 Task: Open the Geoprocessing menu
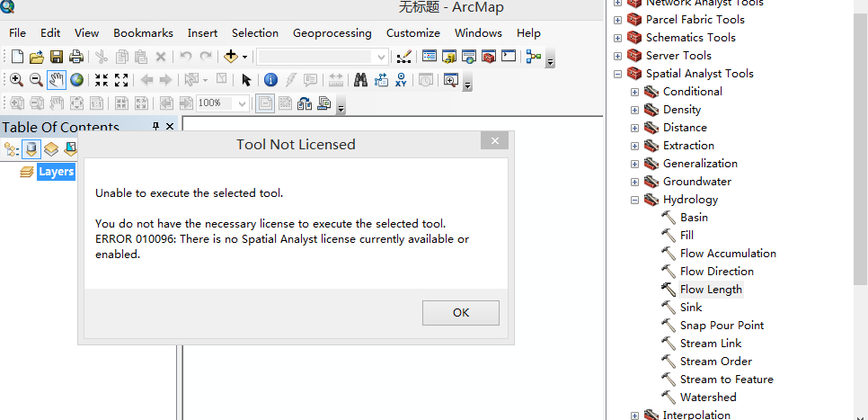tap(332, 33)
